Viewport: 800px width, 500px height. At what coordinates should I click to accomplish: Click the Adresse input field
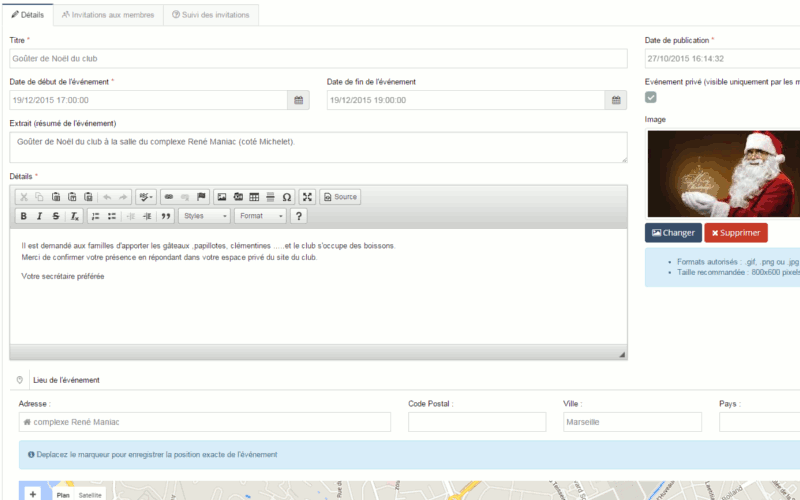(x=205, y=422)
